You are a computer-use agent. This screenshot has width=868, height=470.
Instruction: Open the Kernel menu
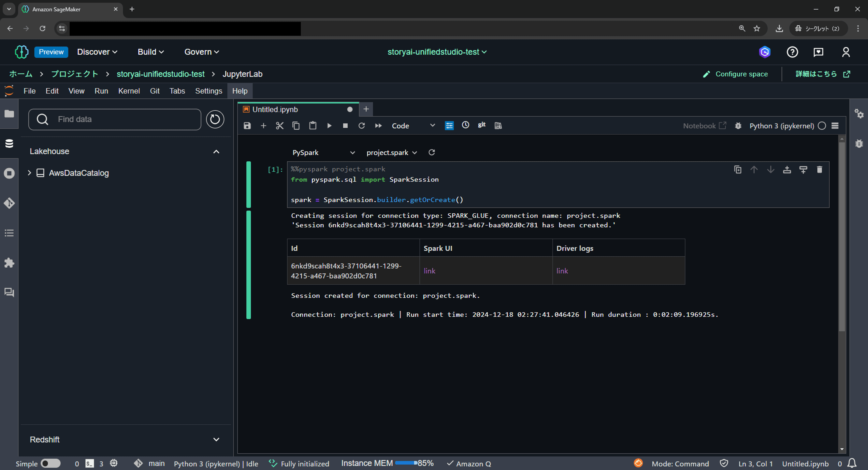pyautogui.click(x=129, y=91)
